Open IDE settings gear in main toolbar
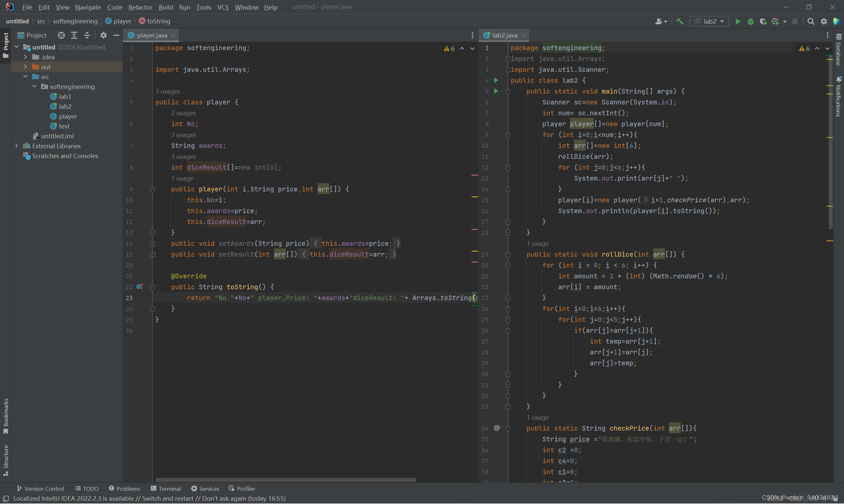844x504 pixels. [x=824, y=21]
